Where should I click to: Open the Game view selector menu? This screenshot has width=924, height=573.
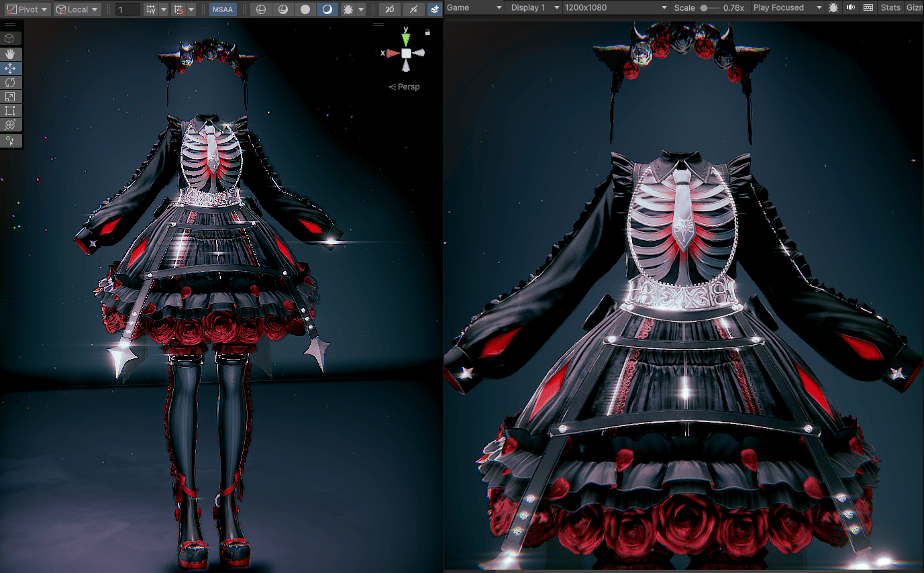click(474, 7)
